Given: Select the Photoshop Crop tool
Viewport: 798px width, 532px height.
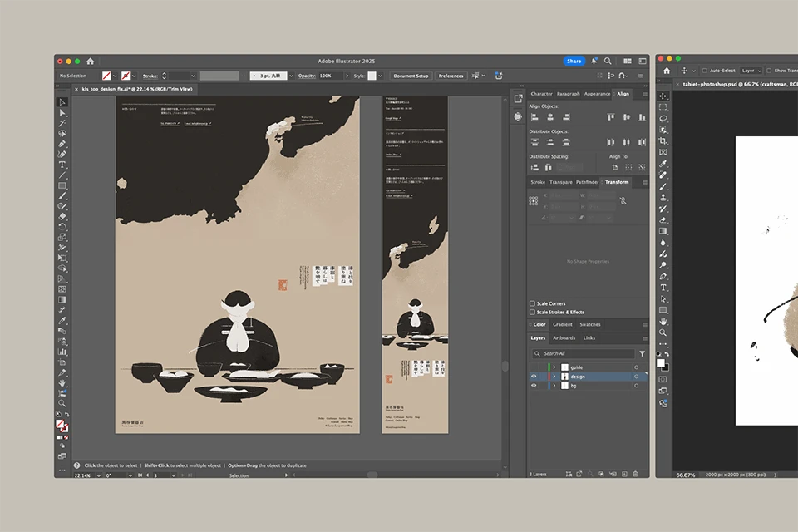Looking at the screenshot, I should 663,141.
